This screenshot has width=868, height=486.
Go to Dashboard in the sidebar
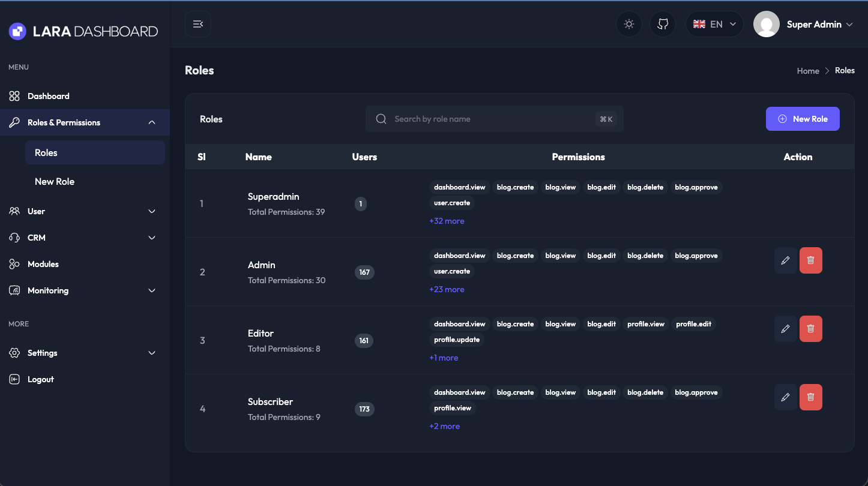coord(48,96)
